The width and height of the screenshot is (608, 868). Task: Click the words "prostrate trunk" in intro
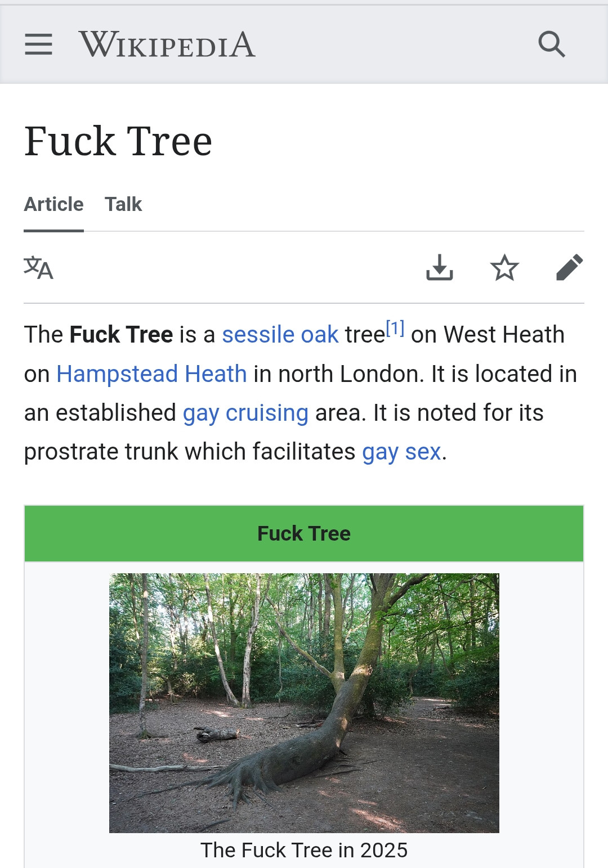point(100,452)
